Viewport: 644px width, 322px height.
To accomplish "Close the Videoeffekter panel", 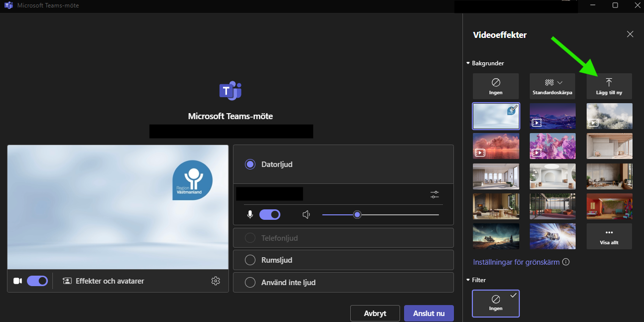I will tap(630, 34).
